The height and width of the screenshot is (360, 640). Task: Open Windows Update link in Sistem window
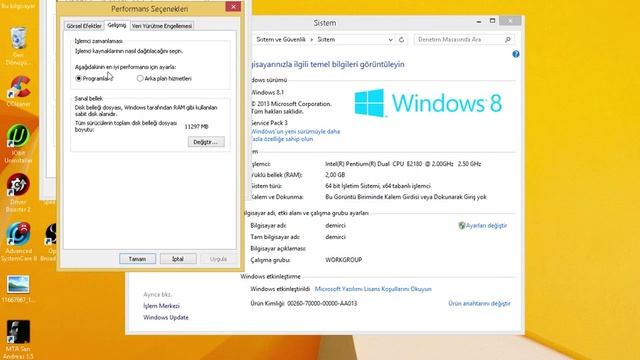click(166, 317)
